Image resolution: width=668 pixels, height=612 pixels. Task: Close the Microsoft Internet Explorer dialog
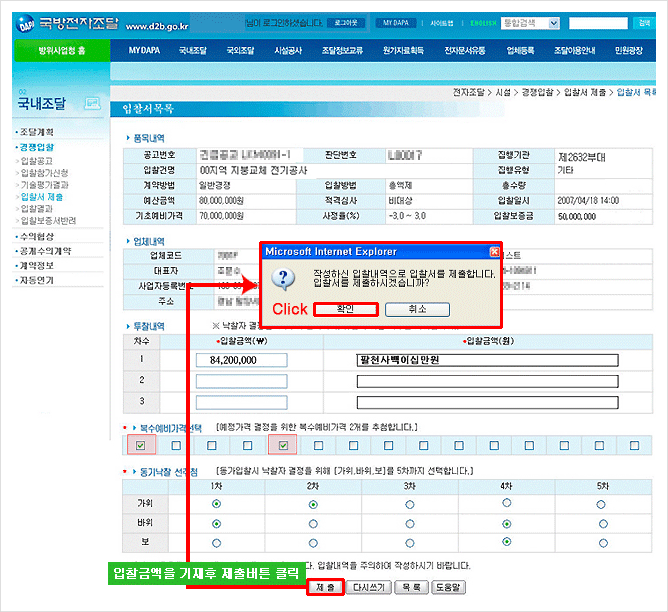click(x=494, y=252)
